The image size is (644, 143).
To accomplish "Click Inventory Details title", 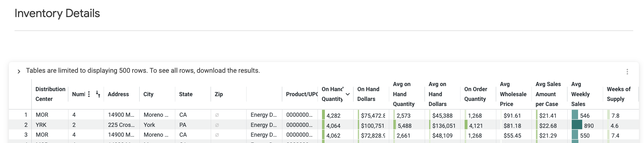I will (57, 13).
